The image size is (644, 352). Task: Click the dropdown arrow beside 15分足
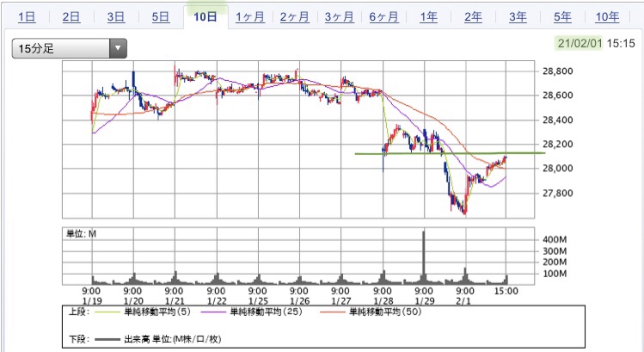tap(118, 48)
